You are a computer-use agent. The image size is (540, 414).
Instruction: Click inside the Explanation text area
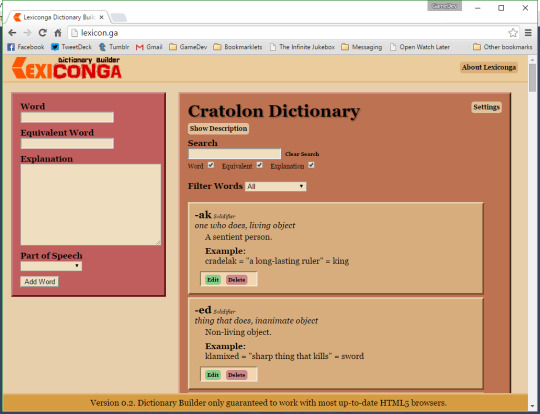pyautogui.click(x=91, y=205)
